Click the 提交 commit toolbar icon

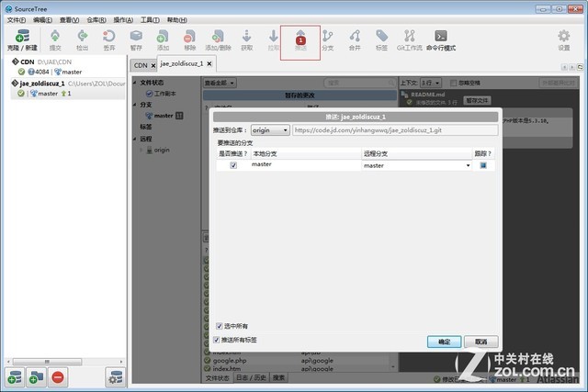[x=55, y=37]
